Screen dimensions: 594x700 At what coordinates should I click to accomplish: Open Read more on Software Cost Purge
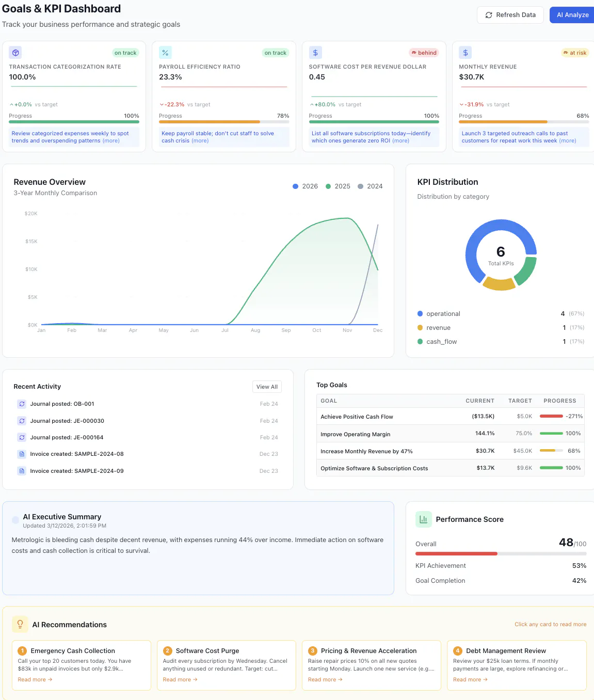click(180, 680)
